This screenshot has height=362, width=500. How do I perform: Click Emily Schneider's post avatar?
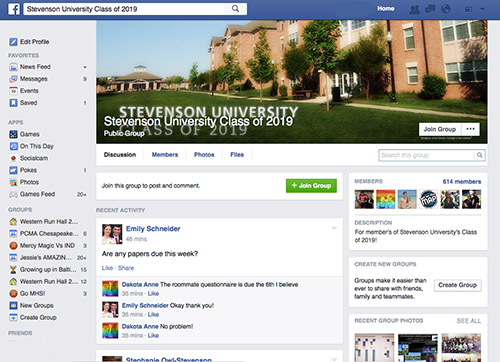click(112, 234)
